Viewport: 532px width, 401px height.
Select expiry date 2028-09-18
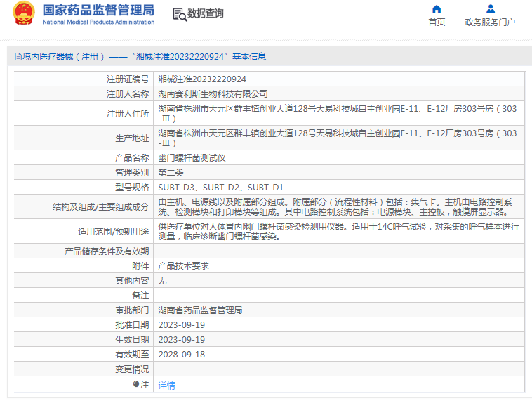point(182,355)
